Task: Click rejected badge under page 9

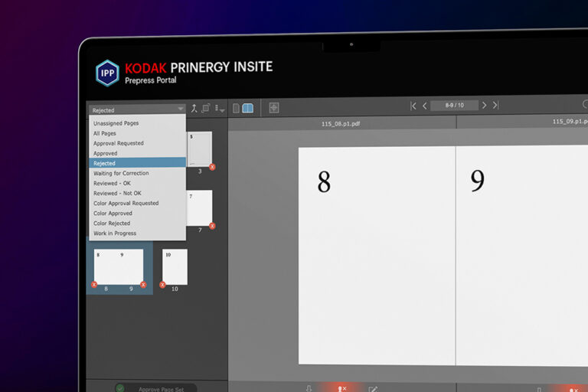Action: 143,285
